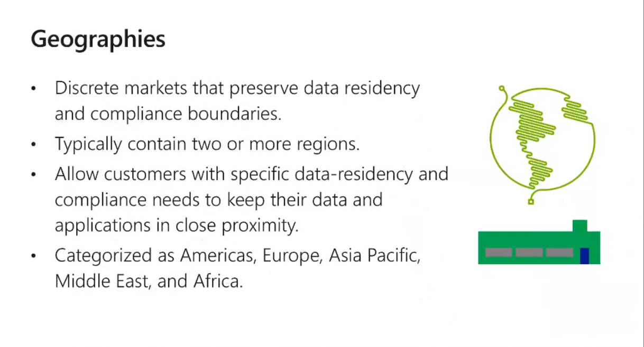This screenshot has height=347, width=644.
Task: Click small square at globe line bottom
Action: point(531,201)
